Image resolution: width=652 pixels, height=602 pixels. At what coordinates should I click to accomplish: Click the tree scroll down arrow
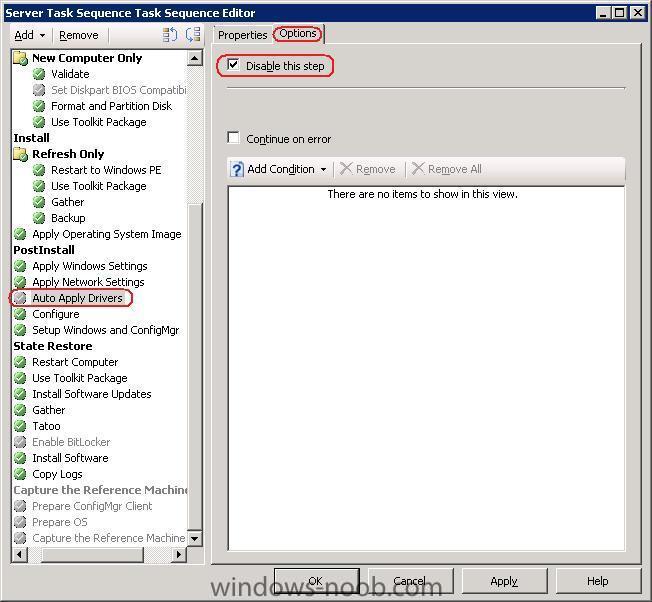[195, 538]
